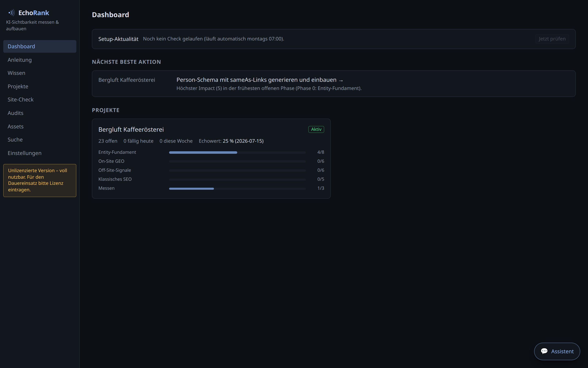Click the NÄCHSTE BESTE AKTION heading
This screenshot has height=368, width=588.
(x=126, y=62)
